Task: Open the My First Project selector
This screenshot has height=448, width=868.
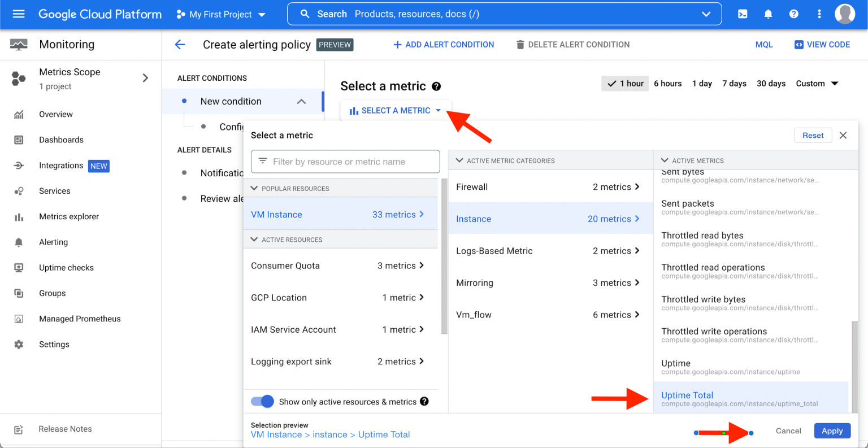Action: 220,14
